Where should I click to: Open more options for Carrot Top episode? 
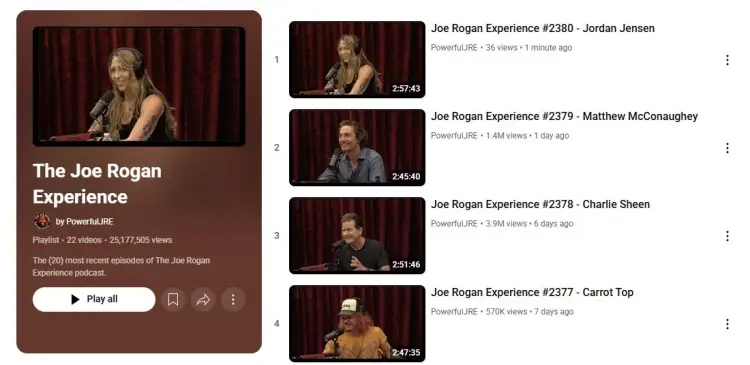click(727, 324)
